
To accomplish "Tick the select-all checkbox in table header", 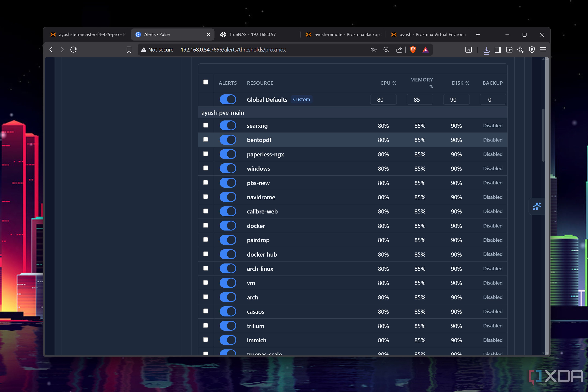I will pyautogui.click(x=206, y=82).
